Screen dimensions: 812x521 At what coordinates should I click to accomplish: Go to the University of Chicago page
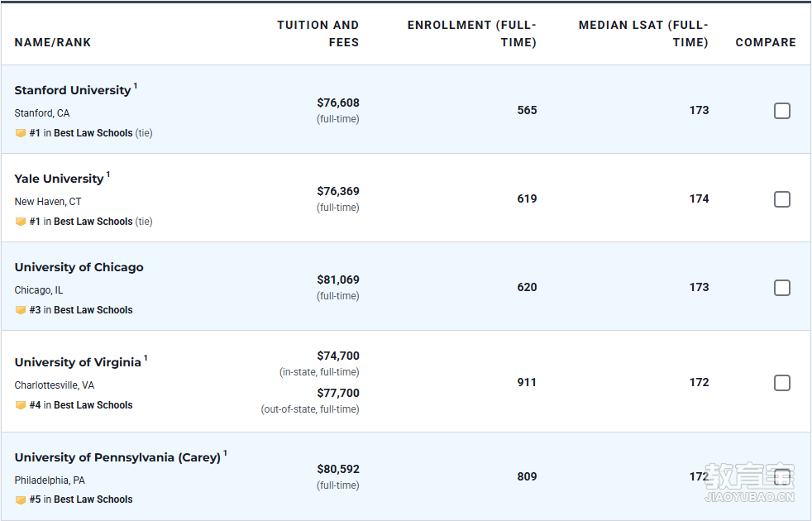pos(79,267)
